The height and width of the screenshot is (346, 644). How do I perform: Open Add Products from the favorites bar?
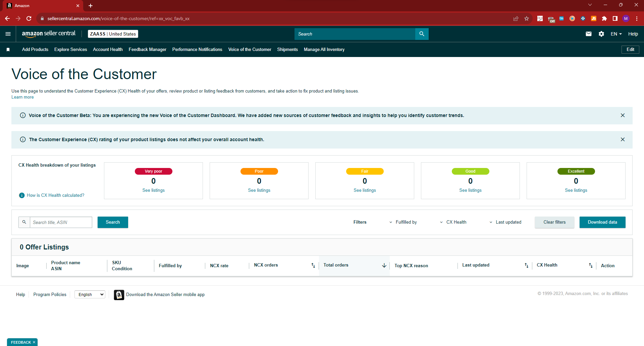35,50
